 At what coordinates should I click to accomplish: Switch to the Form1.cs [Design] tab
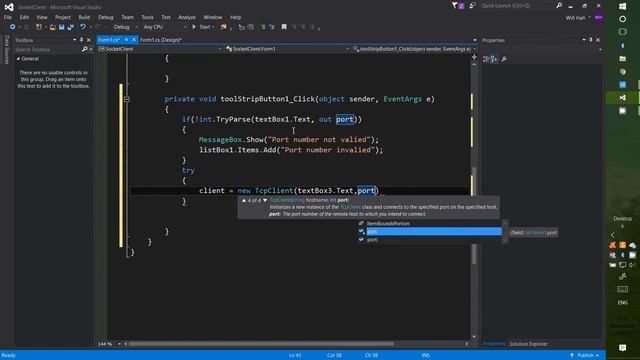point(160,40)
